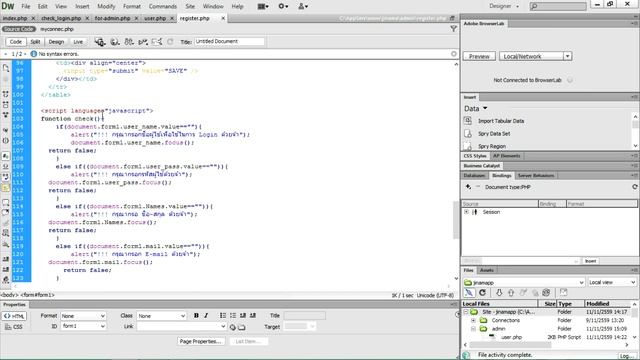Switch to the index.php tab
Viewport: 640px width, 360px height.
click(x=15, y=18)
